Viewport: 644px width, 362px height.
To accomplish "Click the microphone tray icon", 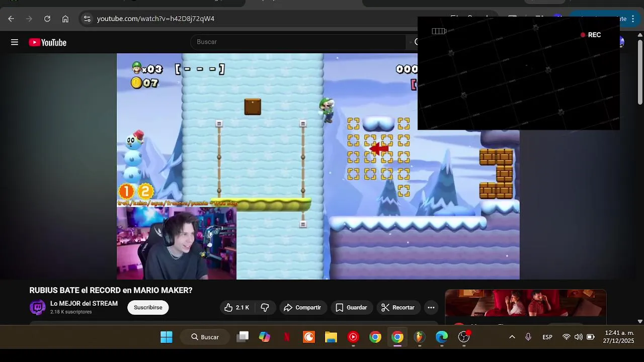I will point(528,337).
